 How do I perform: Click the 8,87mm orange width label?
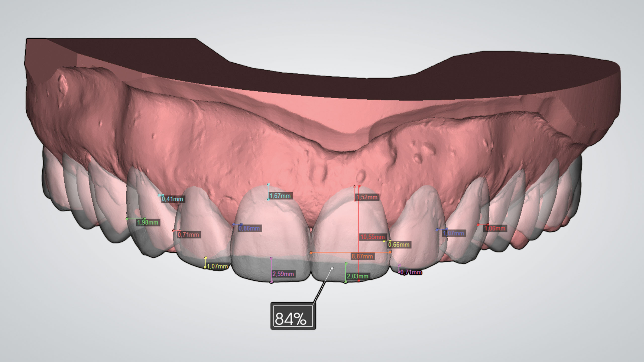point(362,256)
